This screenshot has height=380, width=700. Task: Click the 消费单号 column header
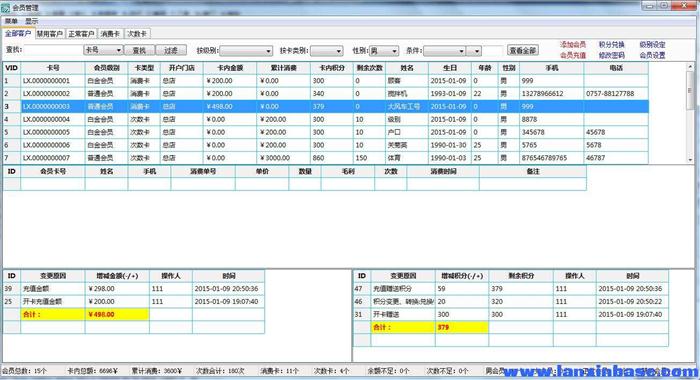pyautogui.click(x=203, y=171)
